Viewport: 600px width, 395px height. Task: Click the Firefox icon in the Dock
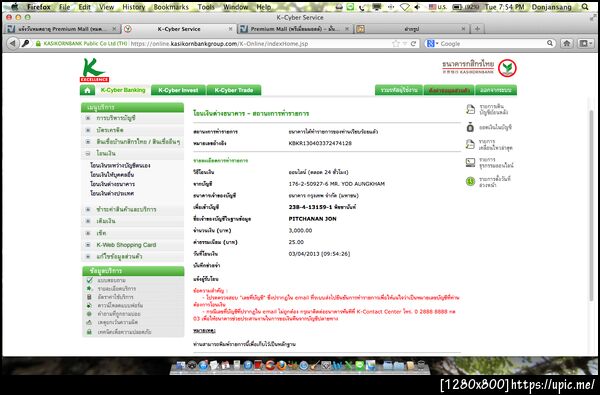[281, 366]
